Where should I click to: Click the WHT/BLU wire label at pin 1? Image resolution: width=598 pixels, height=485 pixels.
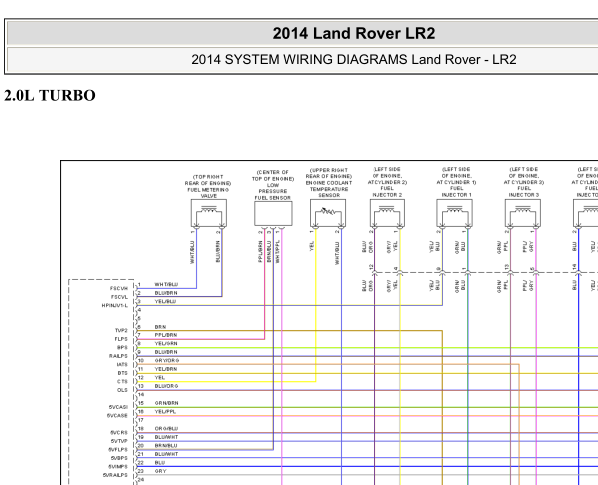coord(166,284)
